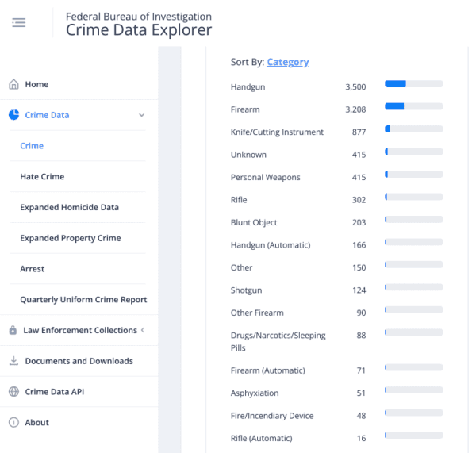Screen dimensions: 476x453
Task: Collapse the Crime Data section chevron
Action: (x=142, y=115)
